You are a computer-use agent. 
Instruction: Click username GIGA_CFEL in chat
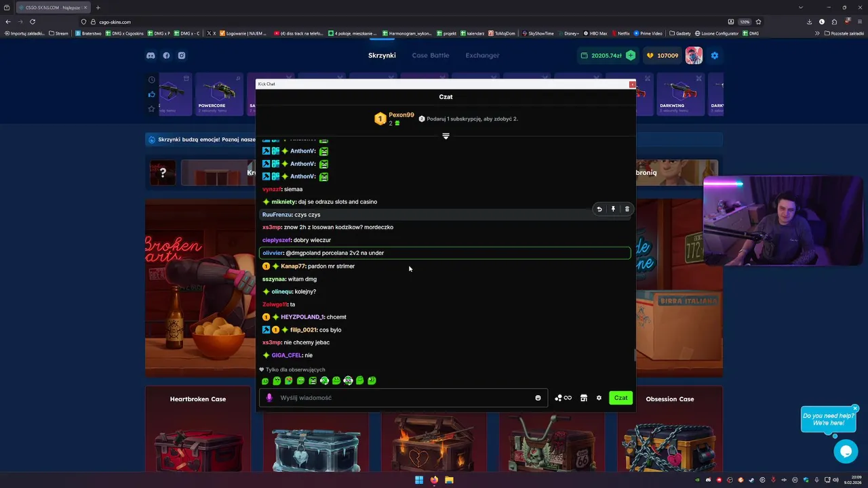(287, 355)
